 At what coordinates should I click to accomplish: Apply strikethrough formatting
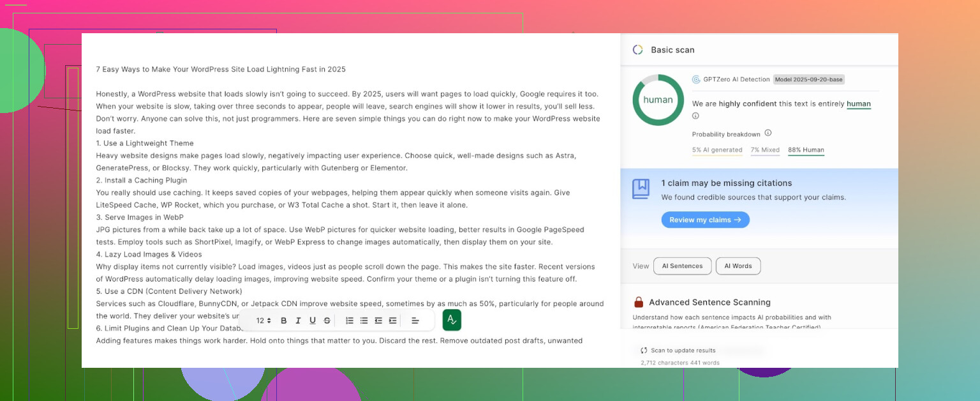click(x=327, y=321)
